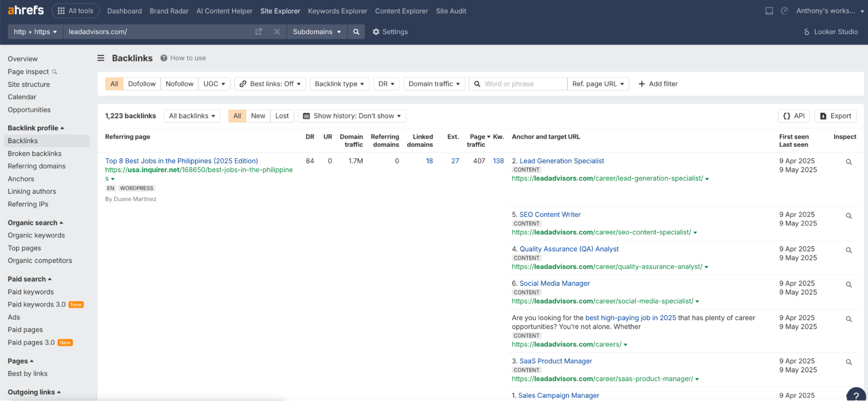Go to the Dashboard tab
This screenshot has height=401, width=868.
(124, 11)
